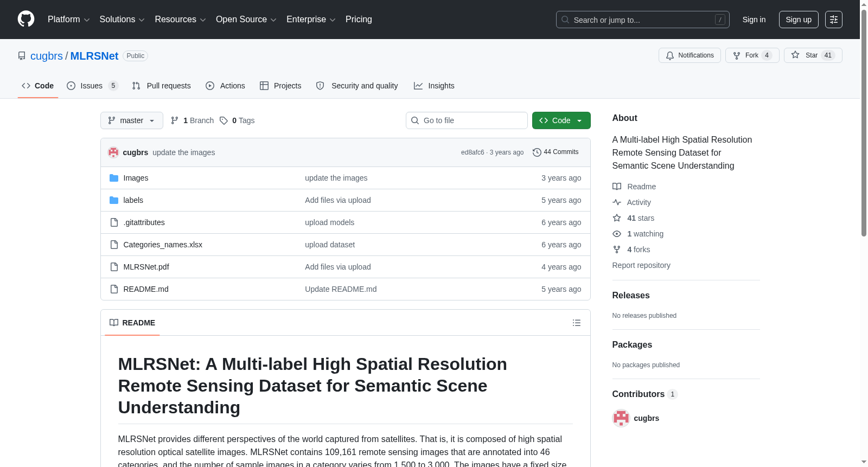
Task: Open the Actions tab
Action: click(x=226, y=86)
